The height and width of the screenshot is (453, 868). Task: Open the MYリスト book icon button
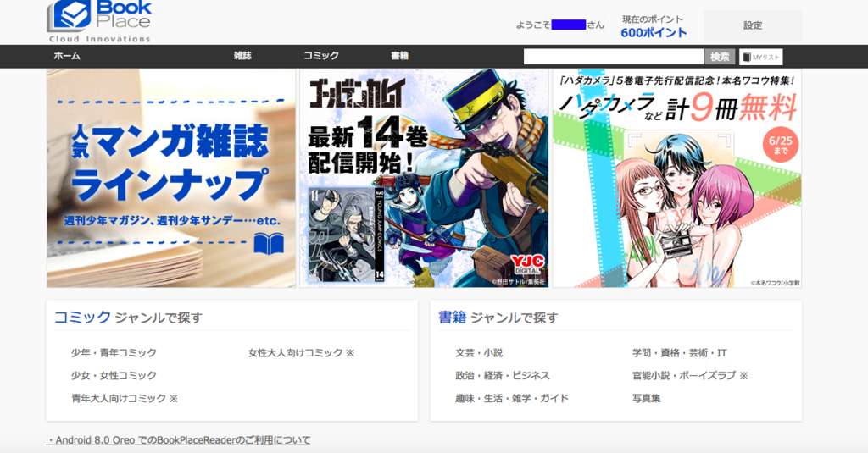pyautogui.click(x=760, y=57)
